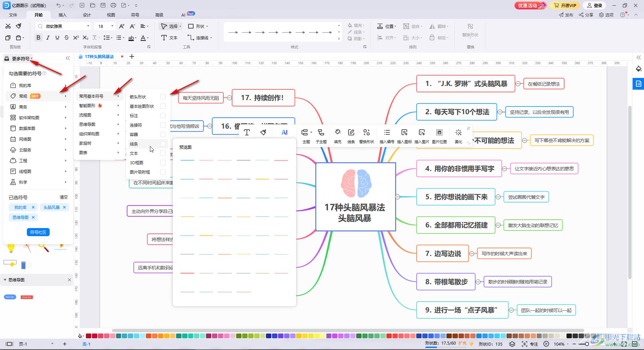Switch to the View (视图) tab
Screen dimensions: 644x350
(x=111, y=15)
